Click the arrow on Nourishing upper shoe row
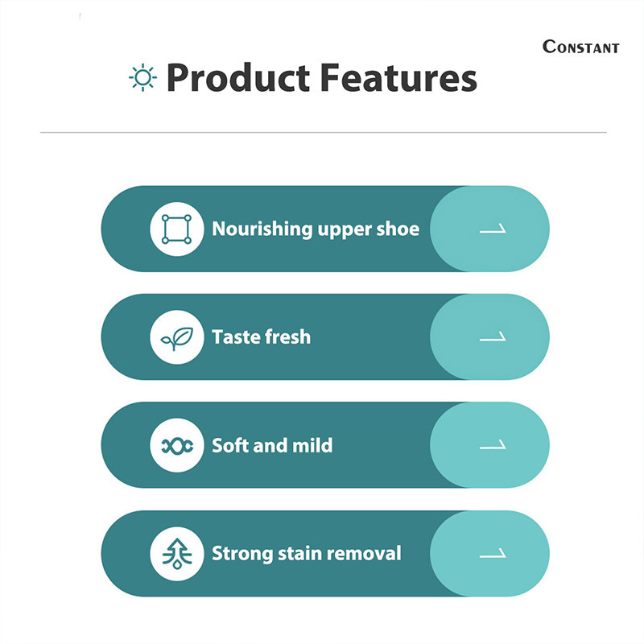 [x=492, y=230]
